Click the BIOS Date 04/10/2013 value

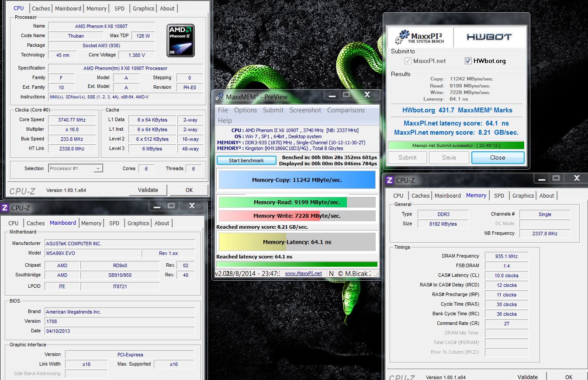coord(120,331)
